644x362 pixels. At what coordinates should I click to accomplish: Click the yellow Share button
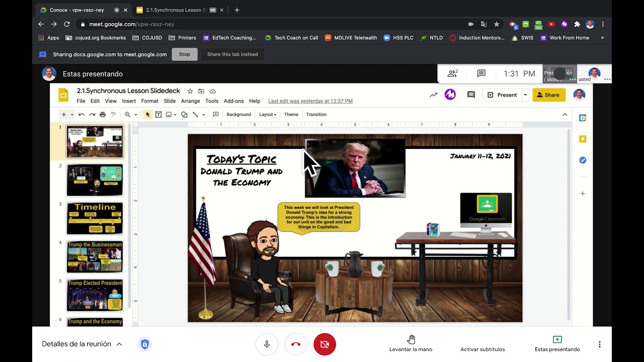click(549, 95)
